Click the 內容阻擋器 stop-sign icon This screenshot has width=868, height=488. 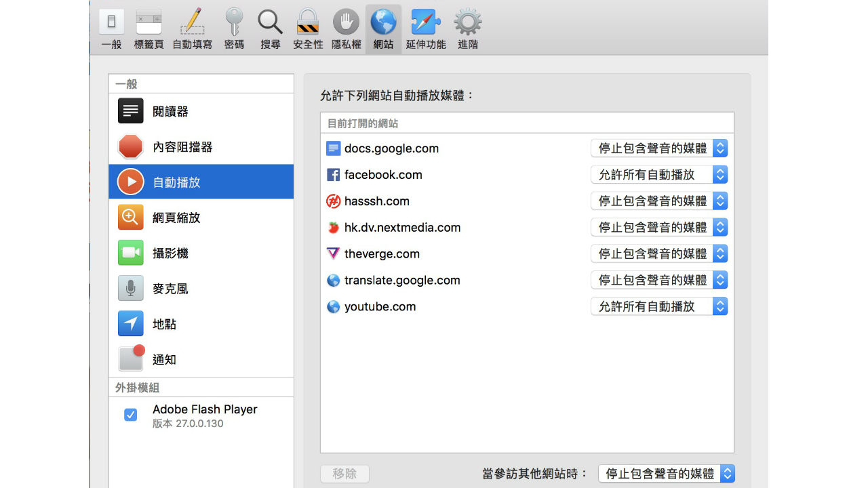coord(131,146)
